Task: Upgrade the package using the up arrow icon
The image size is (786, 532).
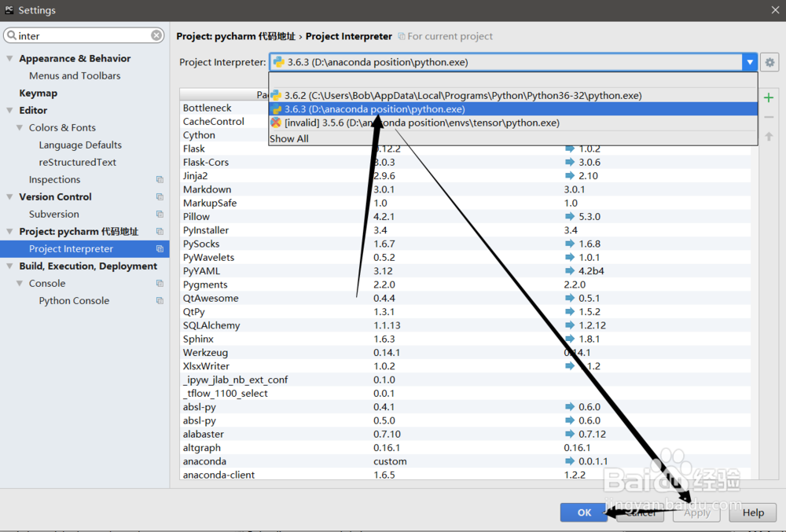Action: coord(769,136)
